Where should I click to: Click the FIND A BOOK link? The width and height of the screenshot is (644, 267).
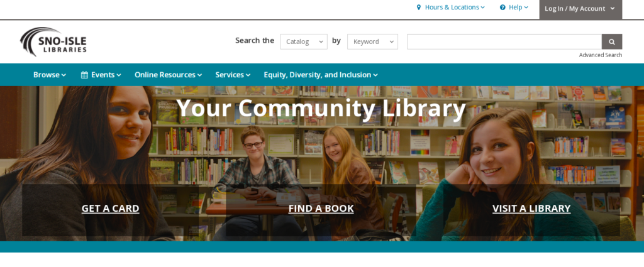coord(321,209)
